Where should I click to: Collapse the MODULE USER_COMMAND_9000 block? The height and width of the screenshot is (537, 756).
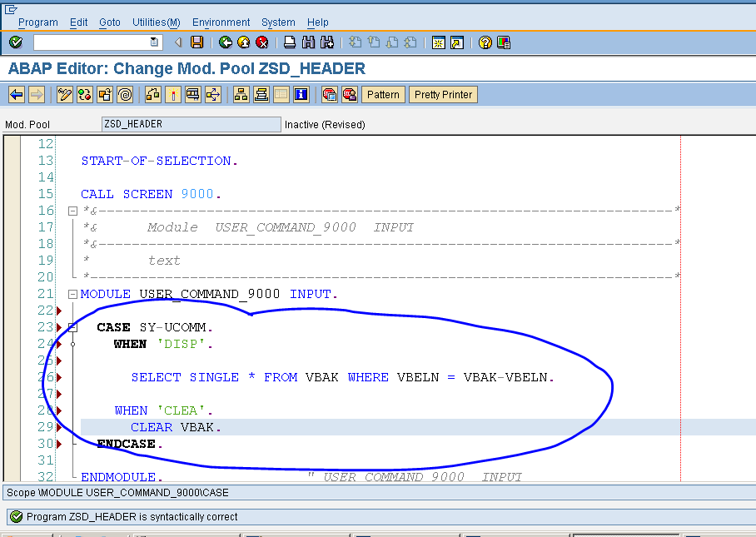[x=72, y=293]
